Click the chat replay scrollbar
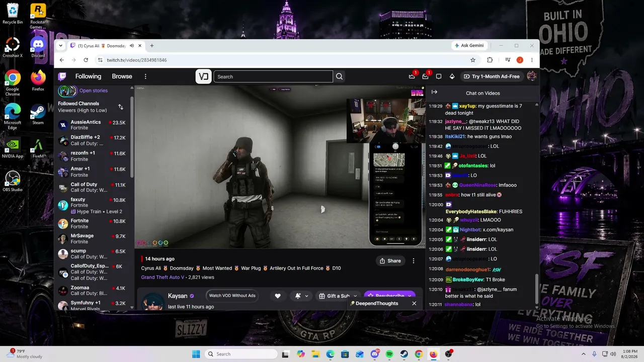Screen dimensions: 644x362 537,288
